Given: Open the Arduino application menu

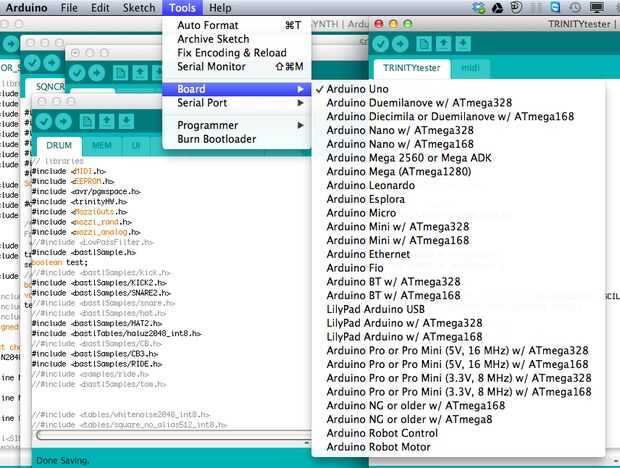Looking at the screenshot, I should [x=26, y=8].
